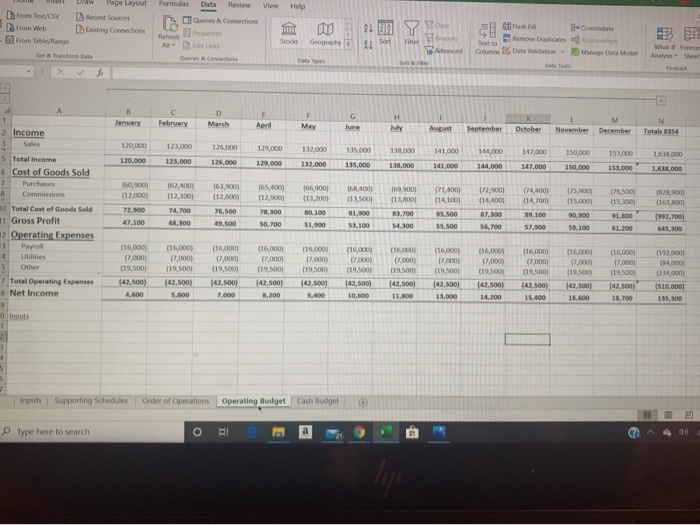The image size is (700, 525).
Task: Open Task View on taskbar
Action: coord(223,432)
